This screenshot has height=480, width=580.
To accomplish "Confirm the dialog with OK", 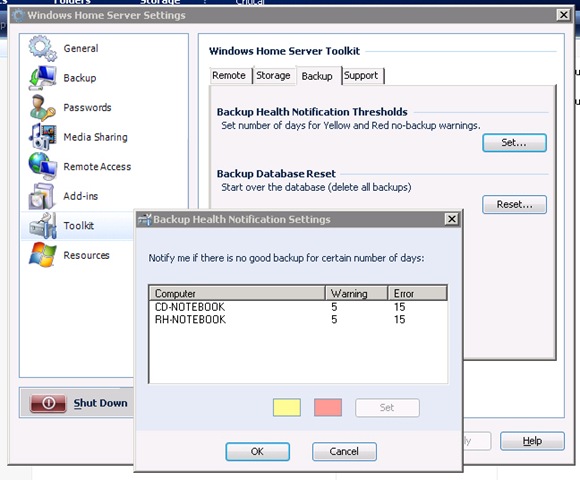I will pos(257,452).
